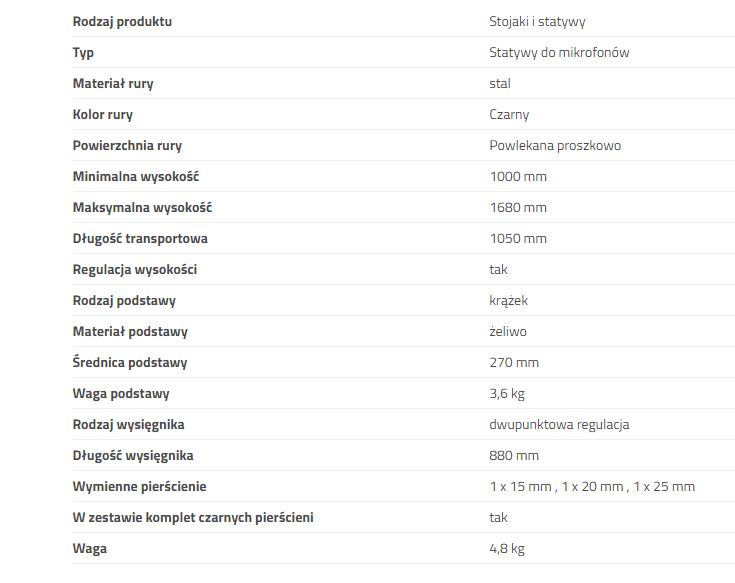Select the '270 mm' diameter value
This screenshot has width=735, height=583.
514,363
